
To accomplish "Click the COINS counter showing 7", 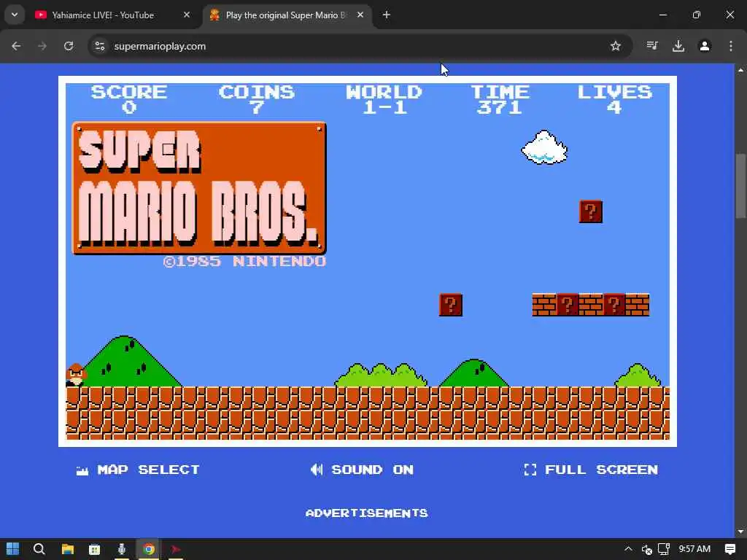I will click(x=257, y=99).
